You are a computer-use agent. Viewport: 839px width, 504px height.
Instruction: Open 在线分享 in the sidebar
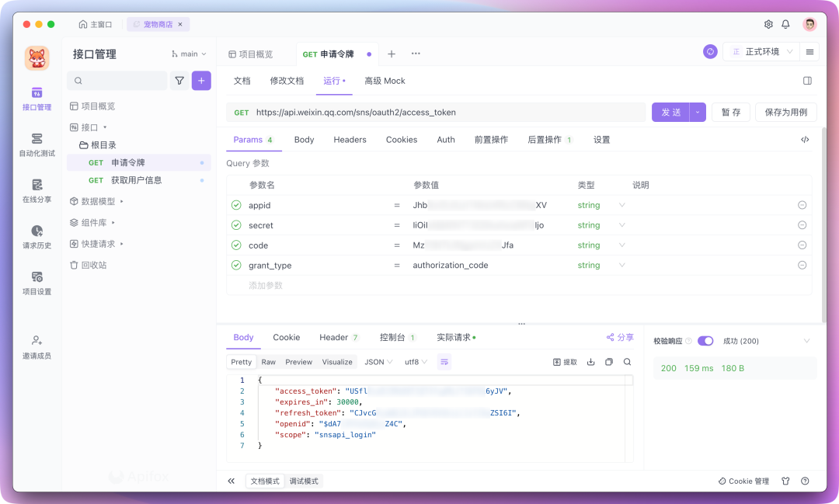[x=37, y=191]
